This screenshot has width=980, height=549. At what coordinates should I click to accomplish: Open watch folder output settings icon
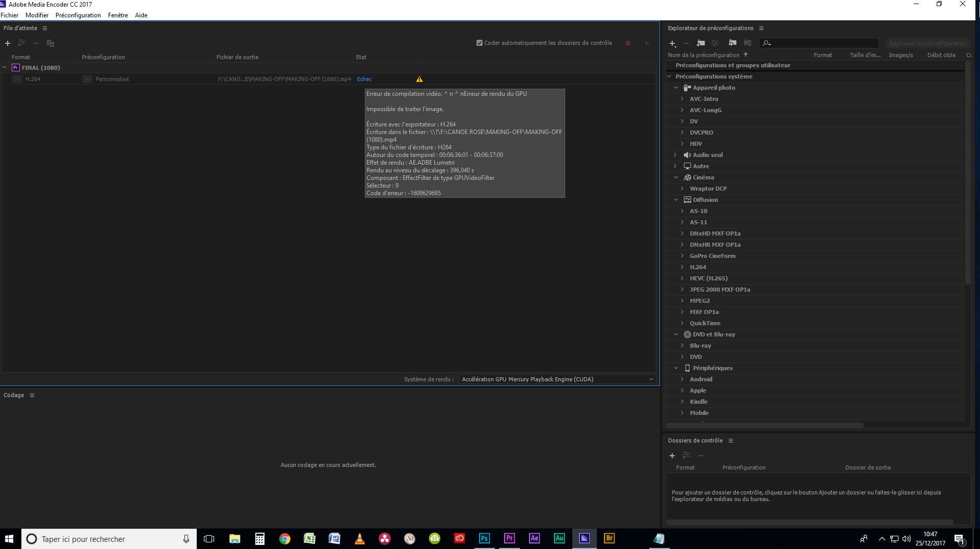pyautogui.click(x=686, y=455)
